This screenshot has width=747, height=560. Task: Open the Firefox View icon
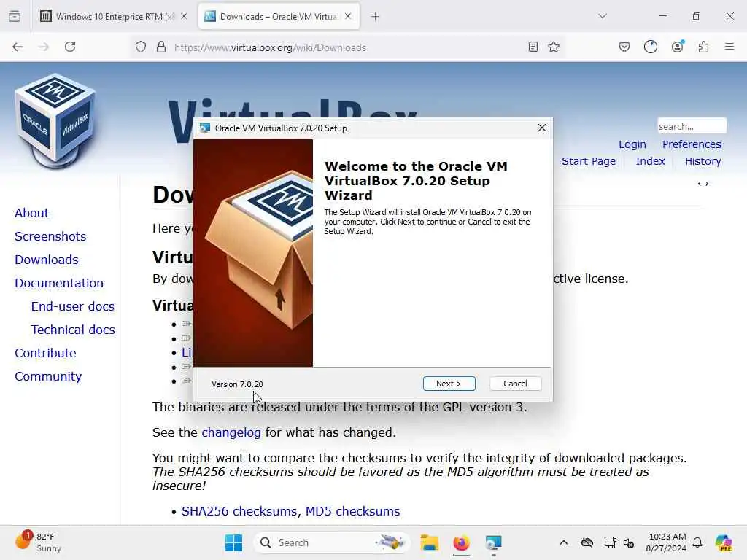[x=15, y=16]
